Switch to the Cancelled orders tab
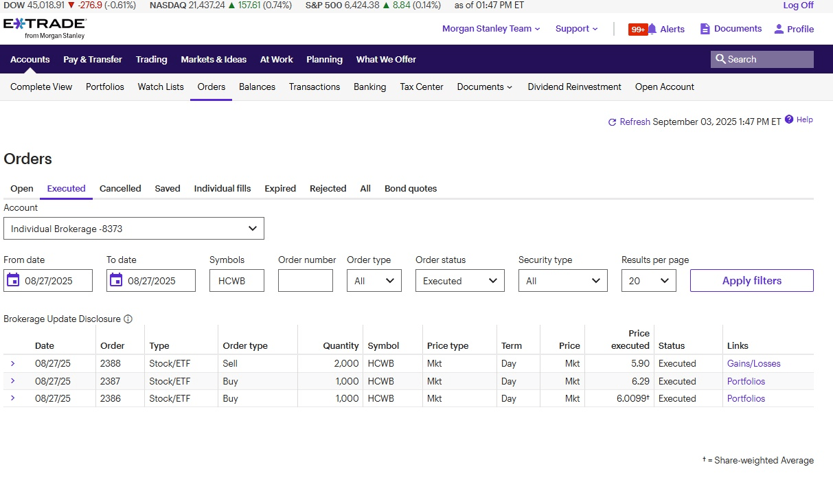Screen dimensions: 833x504 (120, 189)
